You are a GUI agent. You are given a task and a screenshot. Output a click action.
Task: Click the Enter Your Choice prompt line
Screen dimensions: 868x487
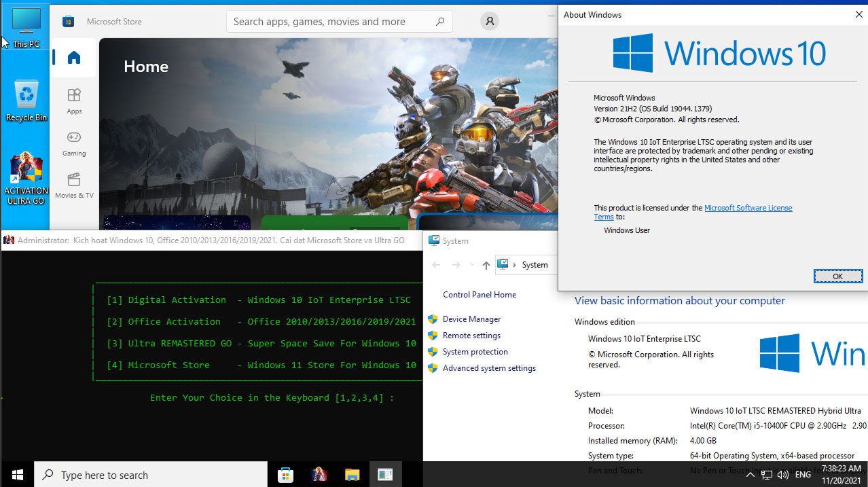point(272,397)
